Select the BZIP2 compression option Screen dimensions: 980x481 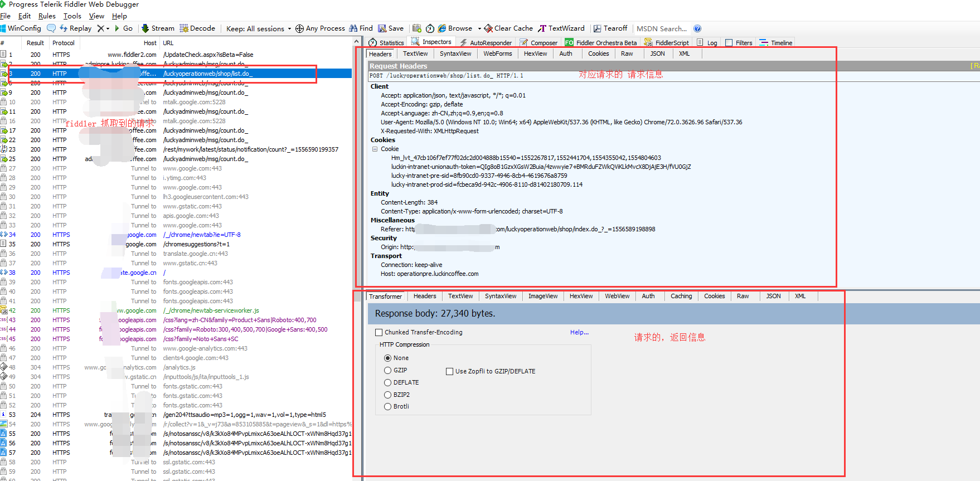387,395
